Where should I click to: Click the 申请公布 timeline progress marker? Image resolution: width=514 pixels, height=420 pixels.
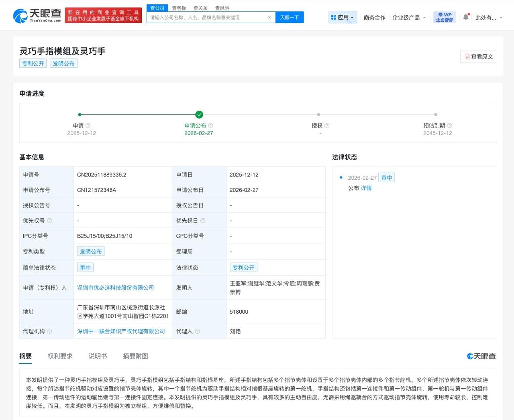coord(199,114)
